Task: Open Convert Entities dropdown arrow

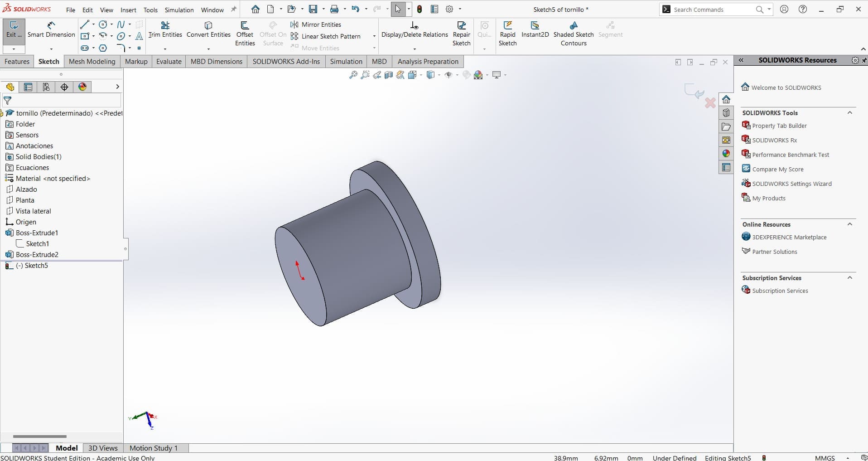Action: point(208,49)
